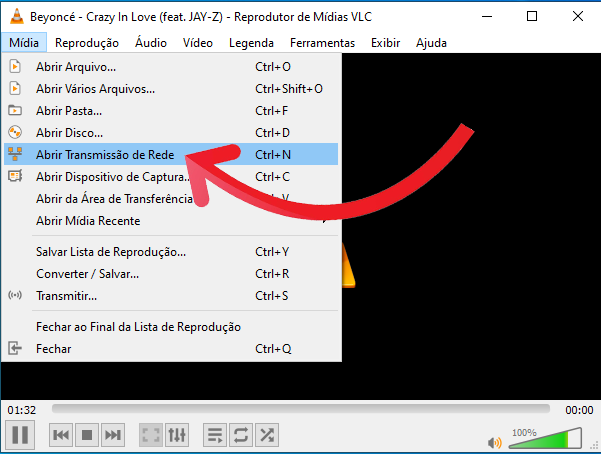The image size is (601, 454).
Task: Toggle the loop/repeat mode button
Action: (241, 435)
